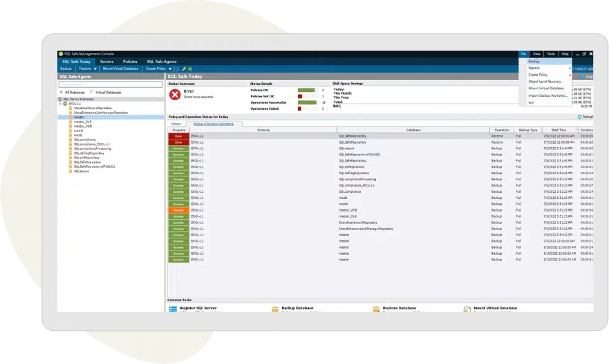Click the Restore Database task icon
This screenshot has height=364, width=609.
pos(376,309)
